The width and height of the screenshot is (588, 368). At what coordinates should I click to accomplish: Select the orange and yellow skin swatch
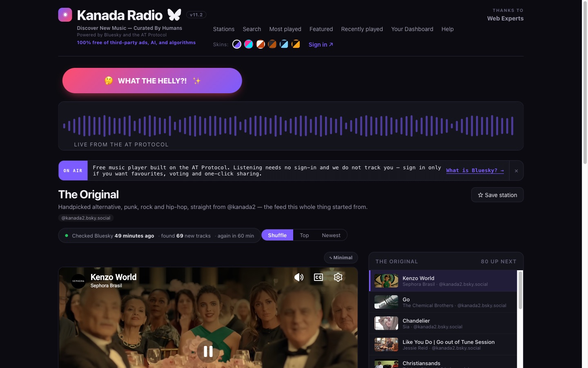[x=296, y=44]
